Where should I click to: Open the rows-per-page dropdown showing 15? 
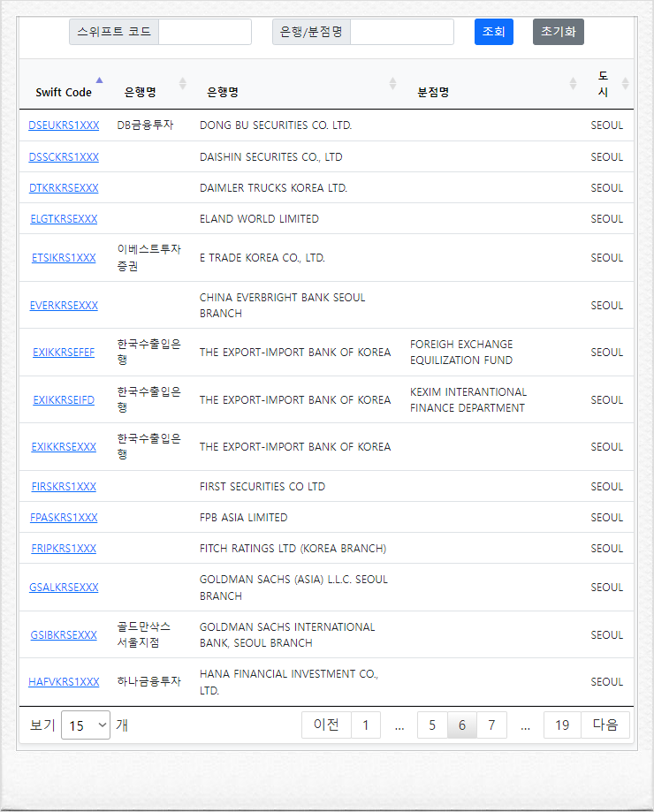point(86,725)
